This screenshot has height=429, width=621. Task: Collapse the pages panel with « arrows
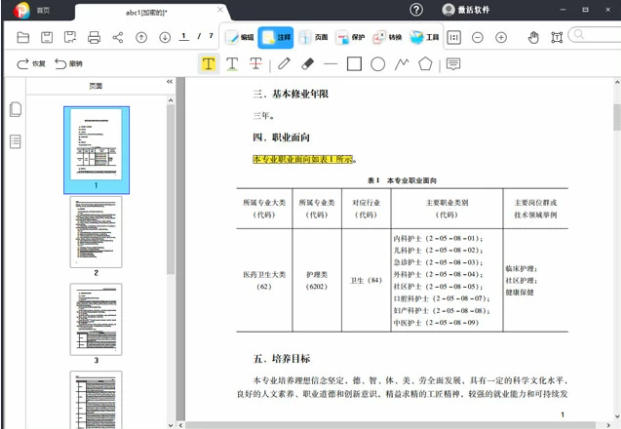pyautogui.click(x=170, y=82)
